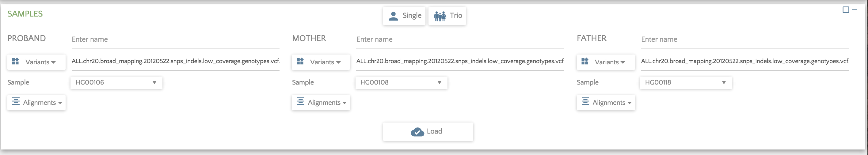
Task: Open Father sample HG00118 dropdown
Action: tap(686, 83)
